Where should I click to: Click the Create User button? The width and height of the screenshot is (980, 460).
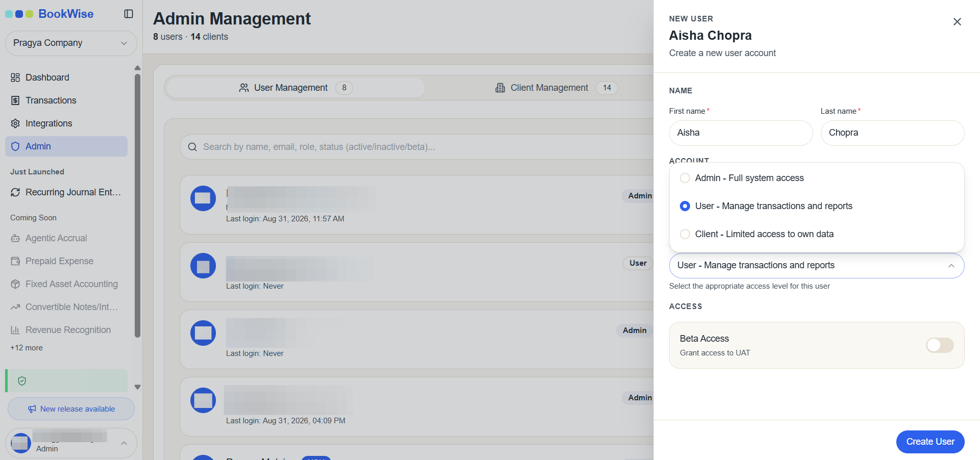tap(930, 442)
